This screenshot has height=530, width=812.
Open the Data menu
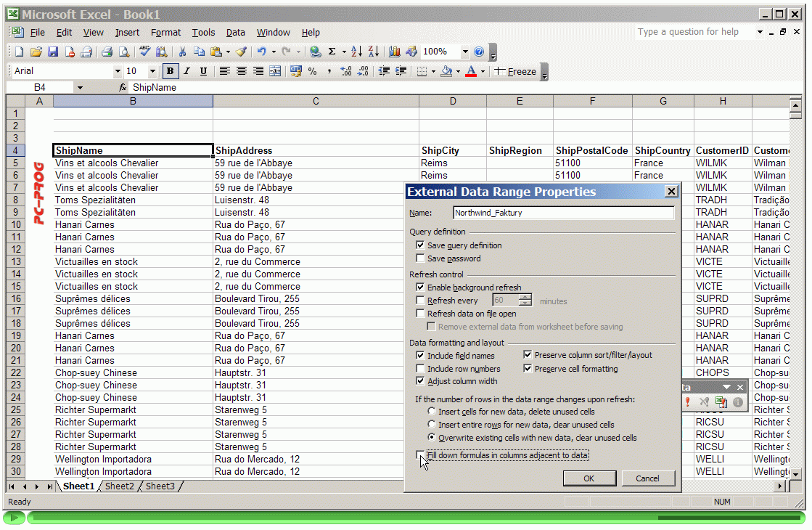pos(235,32)
